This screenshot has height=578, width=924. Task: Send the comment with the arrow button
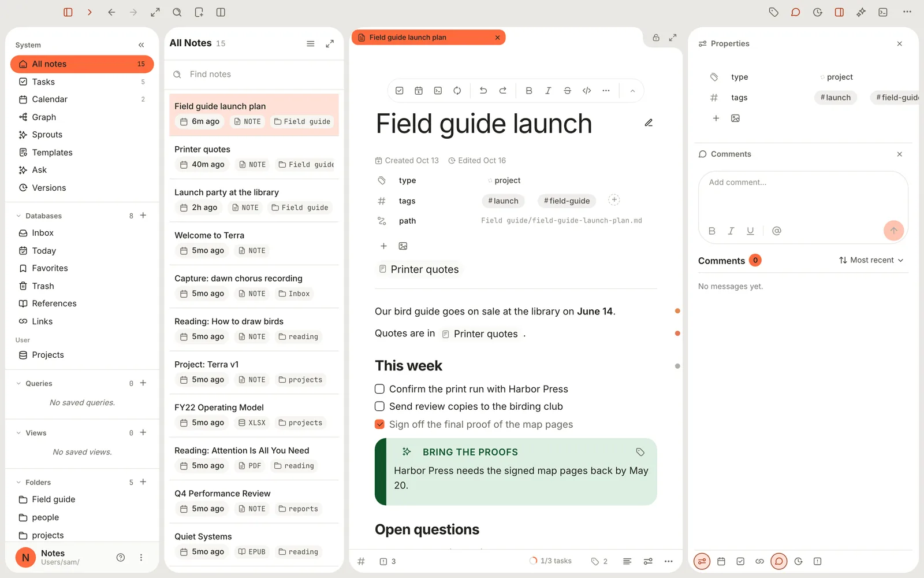pyautogui.click(x=893, y=231)
